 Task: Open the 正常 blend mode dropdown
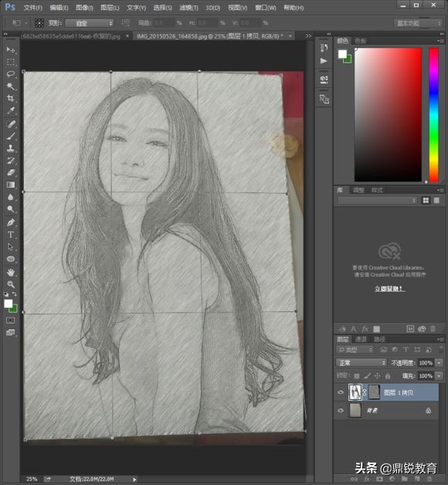pyautogui.click(x=361, y=362)
